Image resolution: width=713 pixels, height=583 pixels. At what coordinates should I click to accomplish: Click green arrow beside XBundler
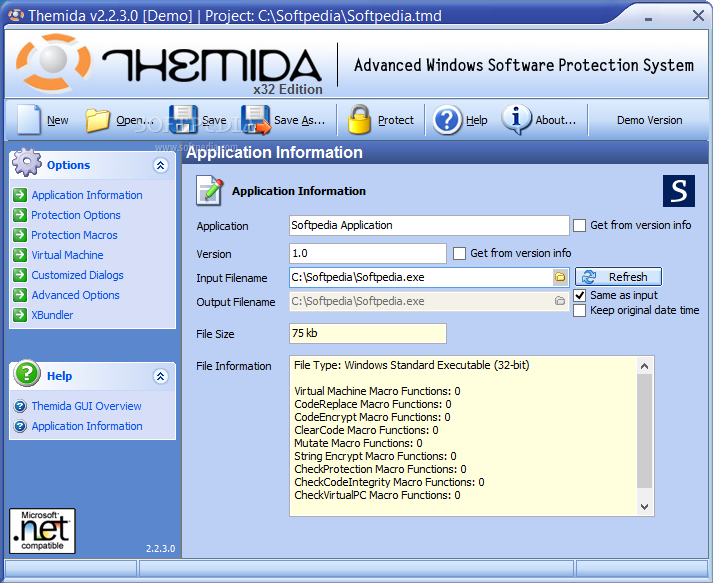tap(20, 315)
